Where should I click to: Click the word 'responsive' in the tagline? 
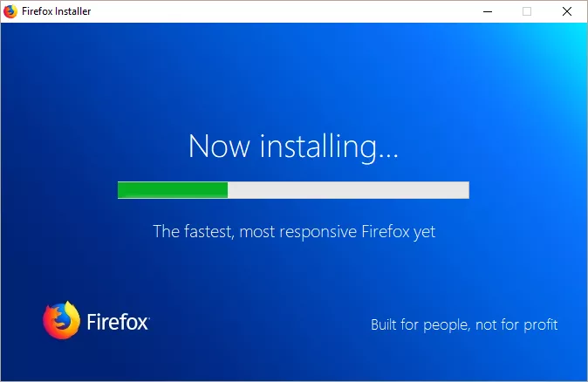(318, 232)
